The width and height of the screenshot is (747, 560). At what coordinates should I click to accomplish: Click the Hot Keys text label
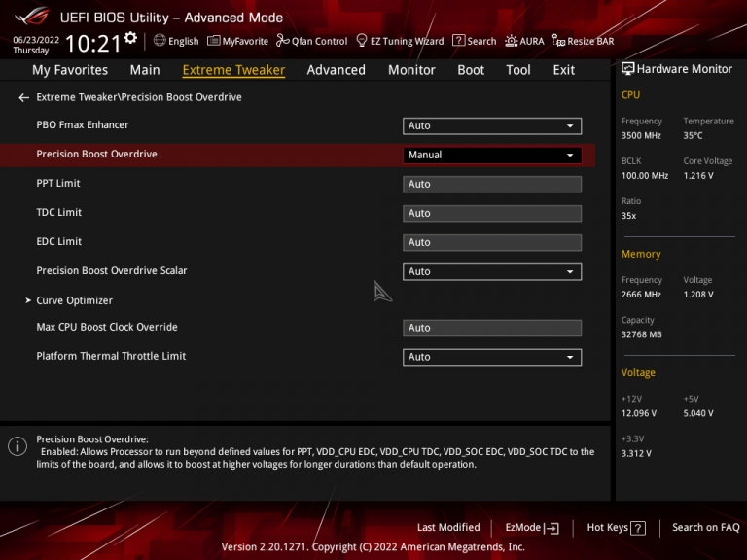[607, 528]
